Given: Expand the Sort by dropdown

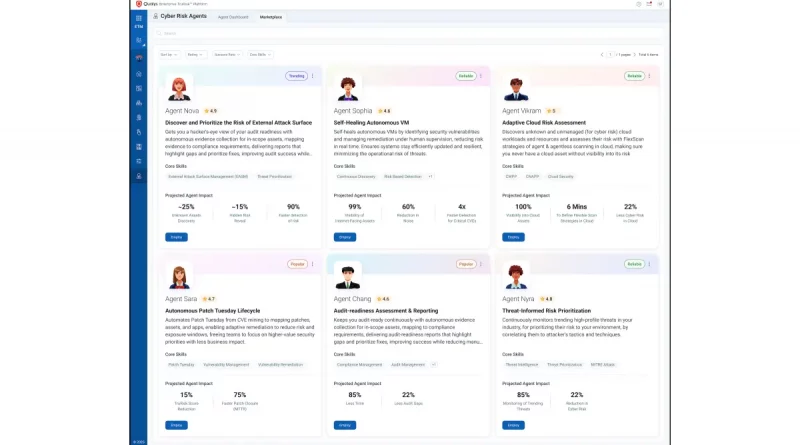Looking at the screenshot, I should [x=169, y=54].
